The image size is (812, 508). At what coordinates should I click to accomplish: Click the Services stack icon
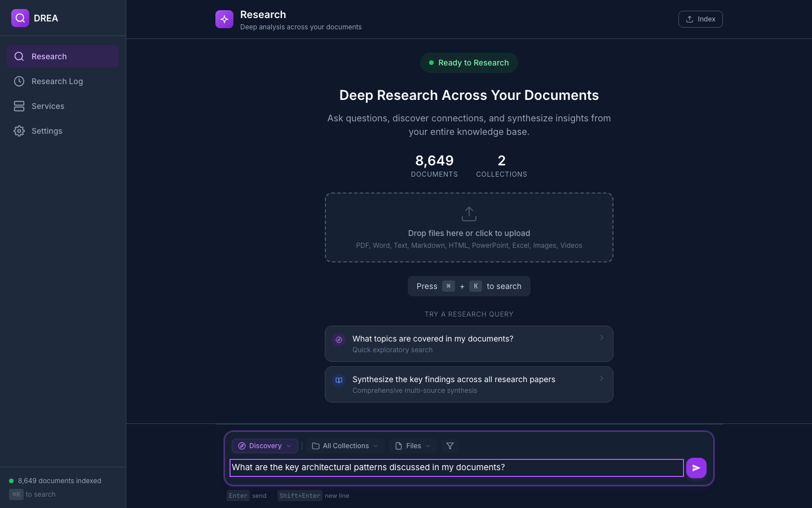19,106
